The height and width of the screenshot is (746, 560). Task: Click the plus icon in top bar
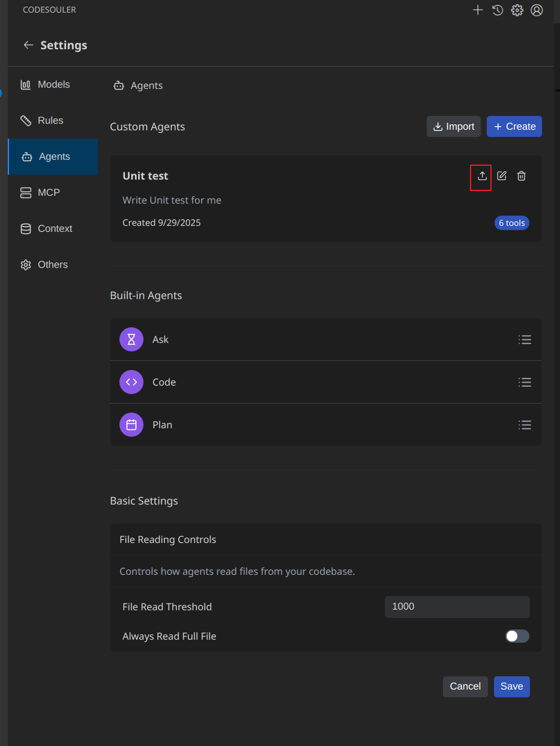click(478, 10)
